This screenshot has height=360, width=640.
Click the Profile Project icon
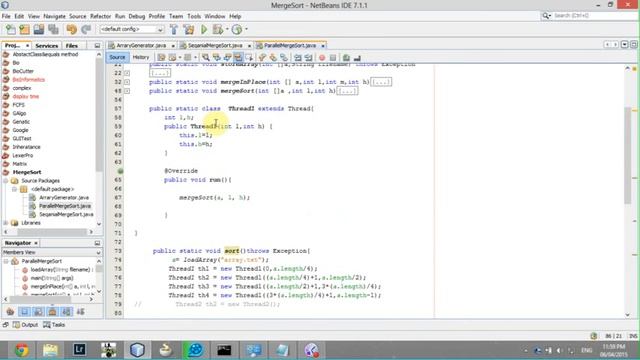coord(237,29)
